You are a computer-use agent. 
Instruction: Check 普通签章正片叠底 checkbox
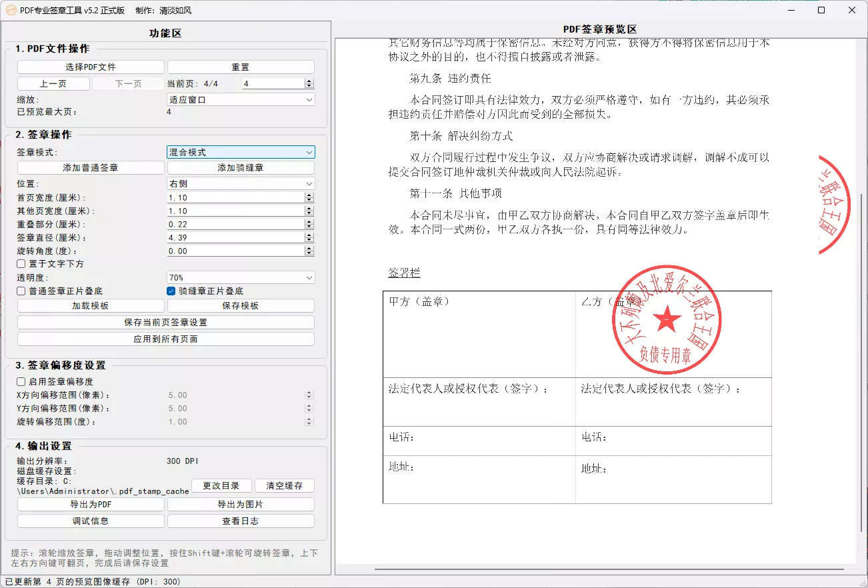21,291
